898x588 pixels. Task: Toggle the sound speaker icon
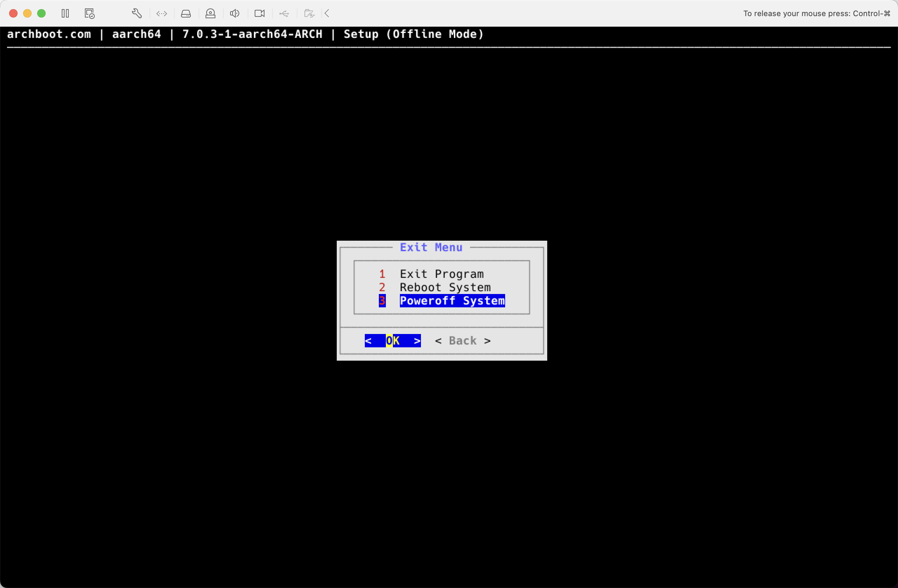(234, 14)
